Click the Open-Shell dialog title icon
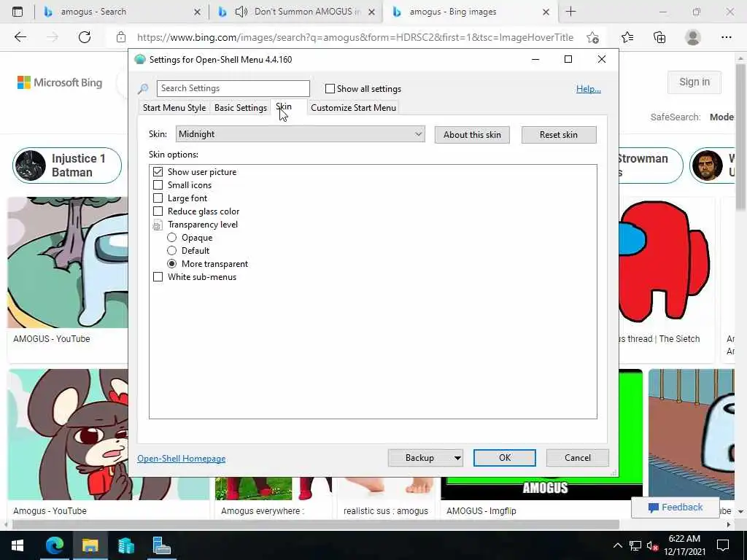Image resolution: width=747 pixels, height=560 pixels. coord(140,60)
